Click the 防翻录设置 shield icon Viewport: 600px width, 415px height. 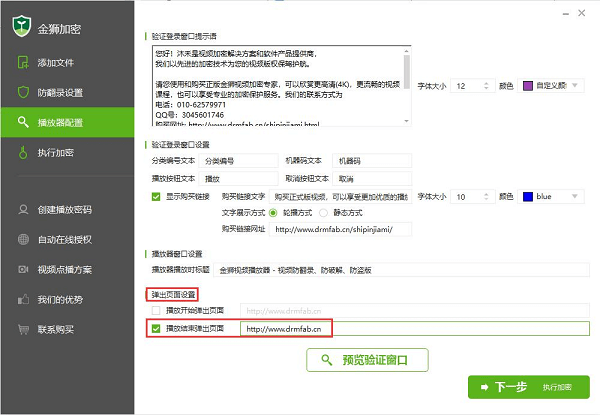click(23, 92)
